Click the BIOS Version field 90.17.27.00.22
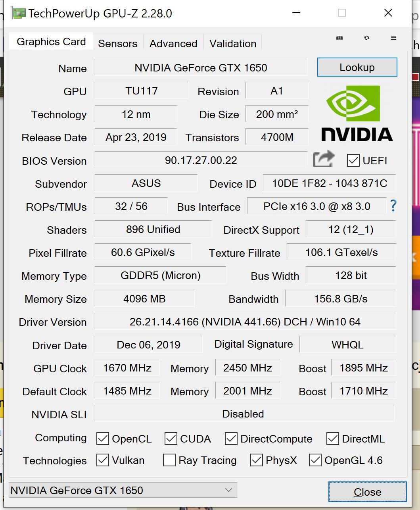This screenshot has height=510, width=420. pos(201,160)
